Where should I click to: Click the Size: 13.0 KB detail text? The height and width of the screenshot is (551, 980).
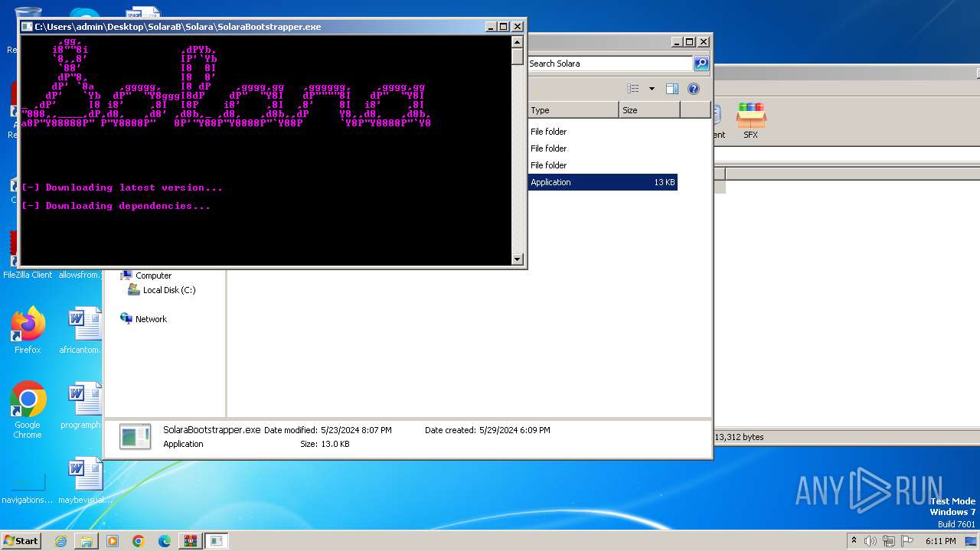click(x=325, y=444)
